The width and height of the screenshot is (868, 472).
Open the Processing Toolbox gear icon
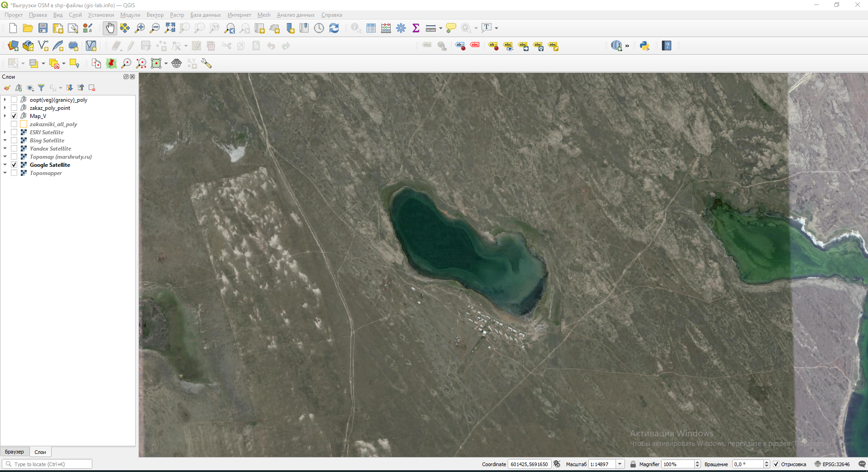tap(401, 28)
